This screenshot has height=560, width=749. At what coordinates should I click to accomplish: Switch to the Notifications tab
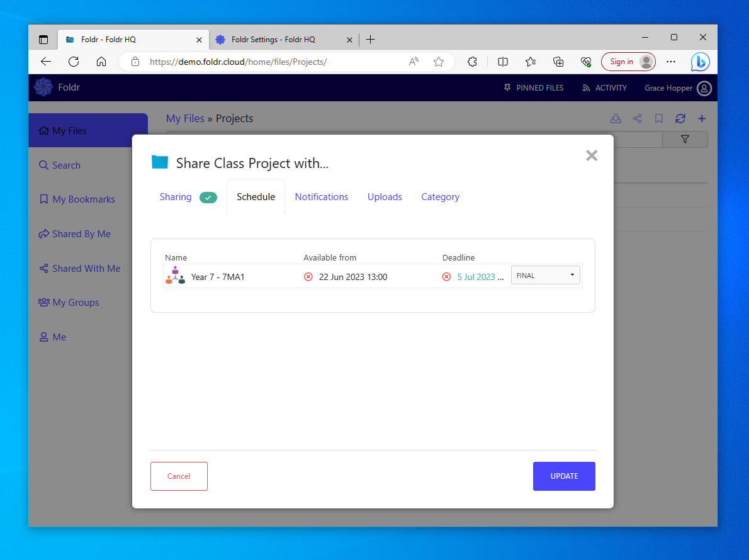point(322,196)
